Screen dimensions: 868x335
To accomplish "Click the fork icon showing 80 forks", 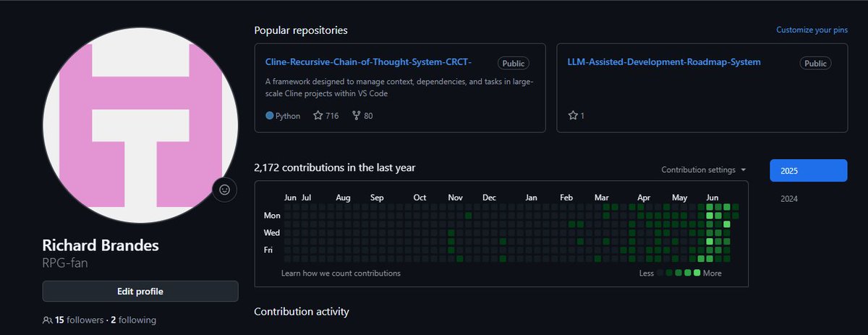I will [x=356, y=116].
